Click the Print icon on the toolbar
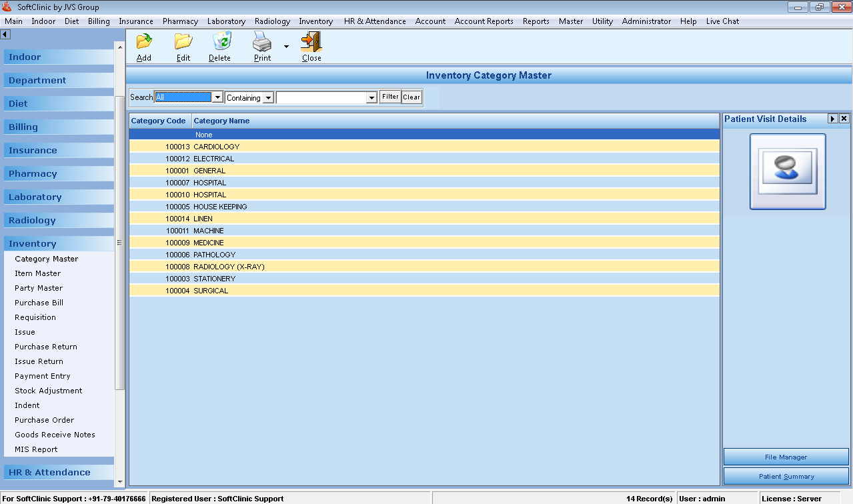This screenshot has width=853, height=504. pos(261,45)
